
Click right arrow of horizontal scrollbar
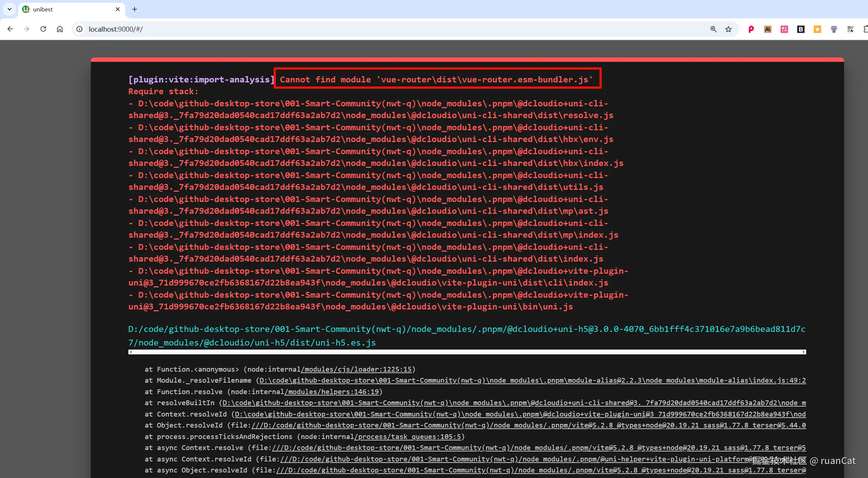pos(804,352)
